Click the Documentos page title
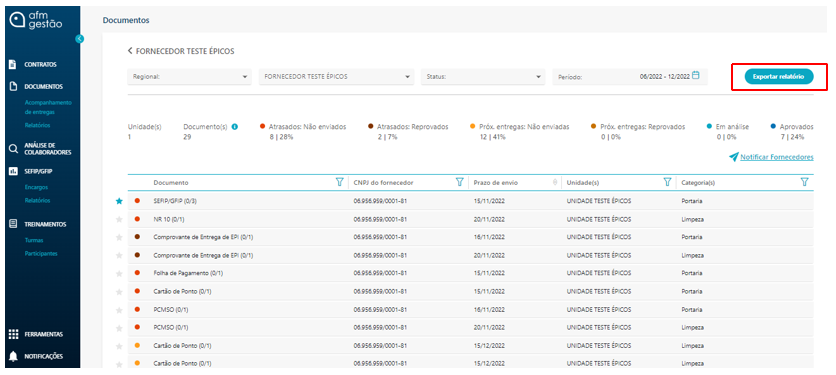This screenshot has height=375, width=836. [126, 20]
